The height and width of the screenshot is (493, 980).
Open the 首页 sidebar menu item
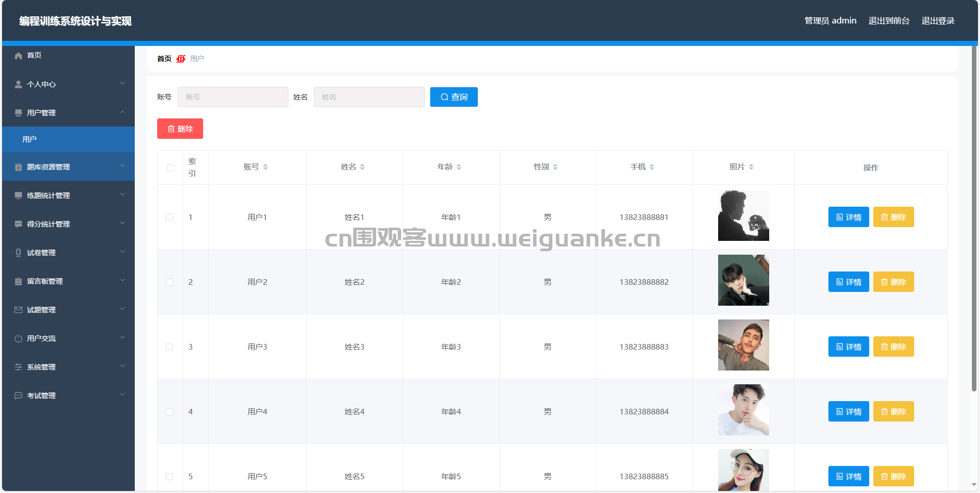click(68, 56)
